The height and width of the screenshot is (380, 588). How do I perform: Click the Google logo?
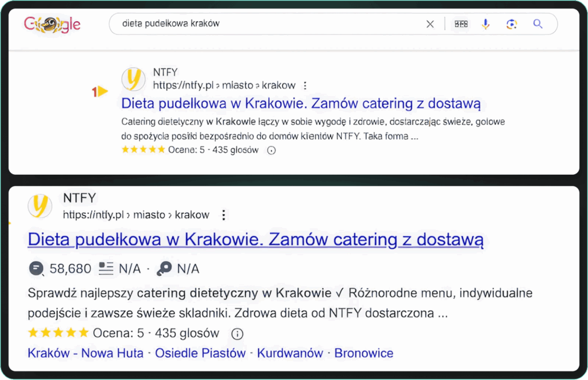52,24
